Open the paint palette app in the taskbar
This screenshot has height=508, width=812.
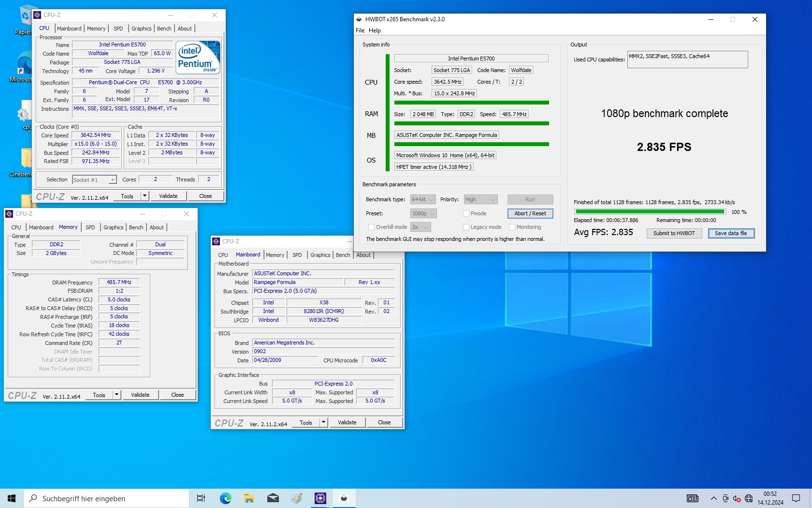(x=296, y=498)
